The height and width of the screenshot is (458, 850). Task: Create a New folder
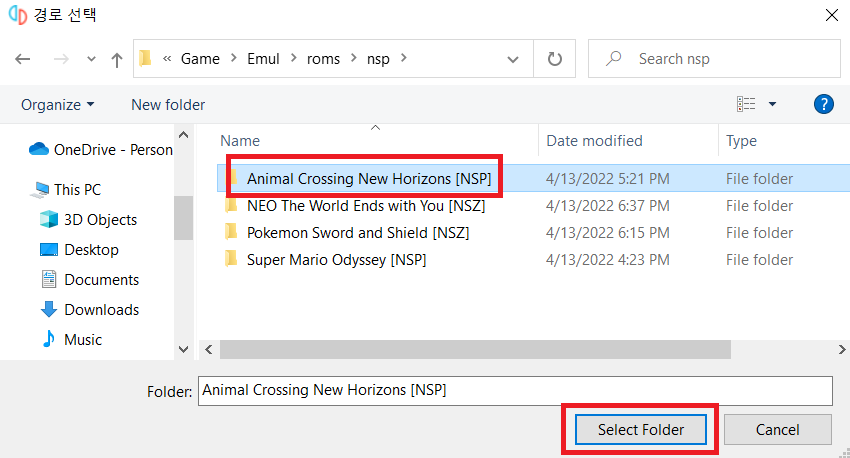[168, 105]
